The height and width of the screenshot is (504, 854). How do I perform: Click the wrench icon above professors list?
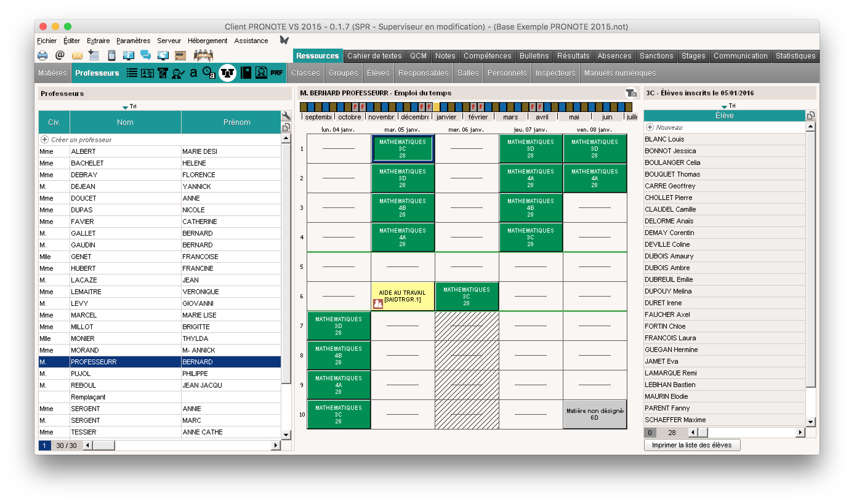click(286, 116)
